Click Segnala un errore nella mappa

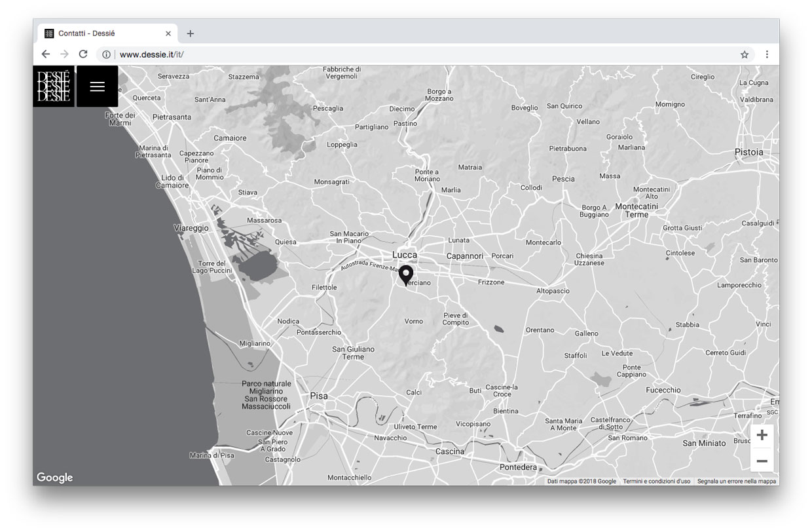click(737, 481)
